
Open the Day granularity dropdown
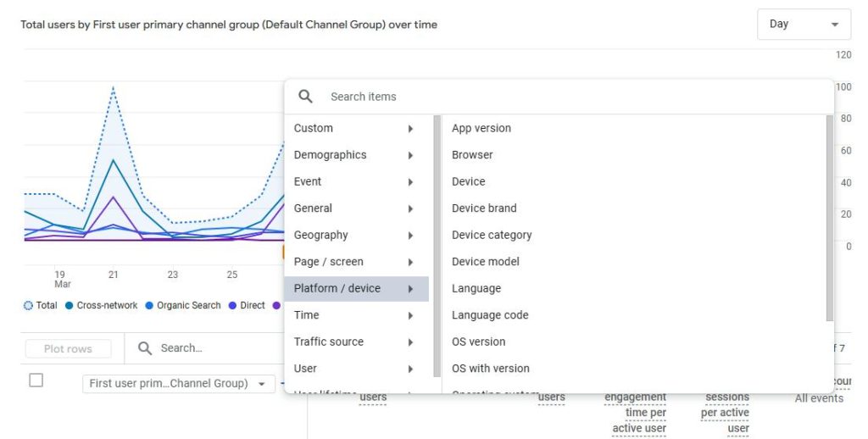804,25
